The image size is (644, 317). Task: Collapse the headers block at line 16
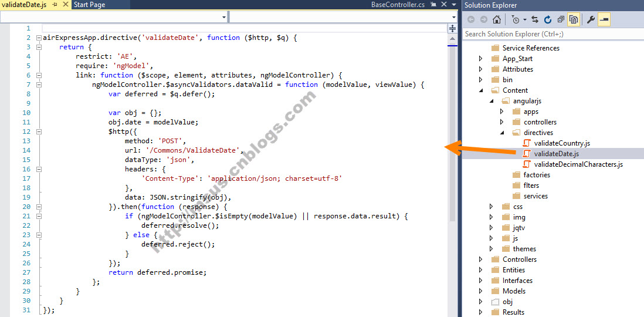pos(39,169)
